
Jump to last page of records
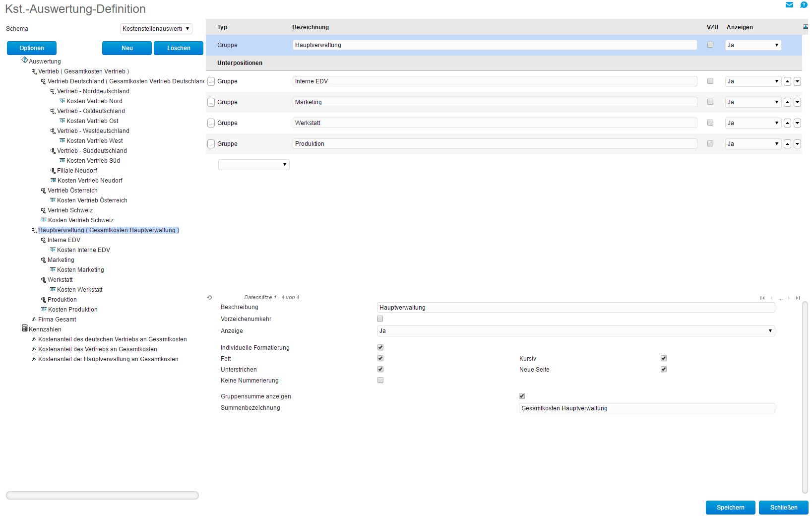(x=798, y=298)
